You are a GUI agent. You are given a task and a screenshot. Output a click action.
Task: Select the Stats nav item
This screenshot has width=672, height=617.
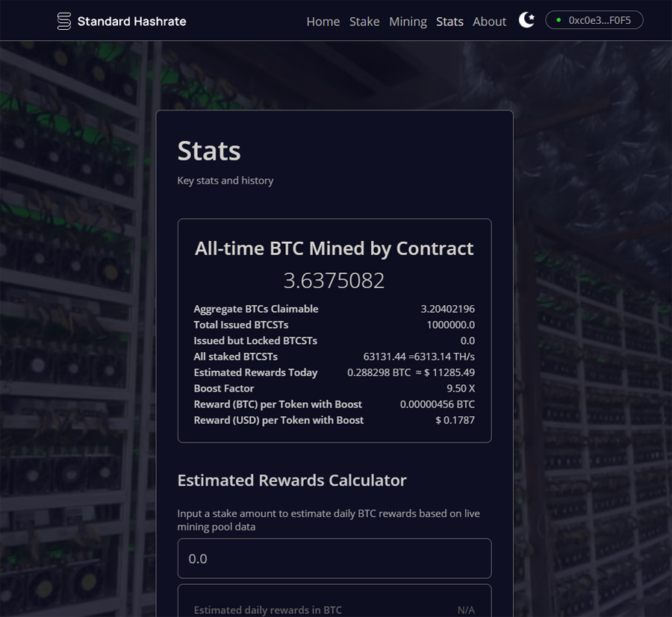449,22
